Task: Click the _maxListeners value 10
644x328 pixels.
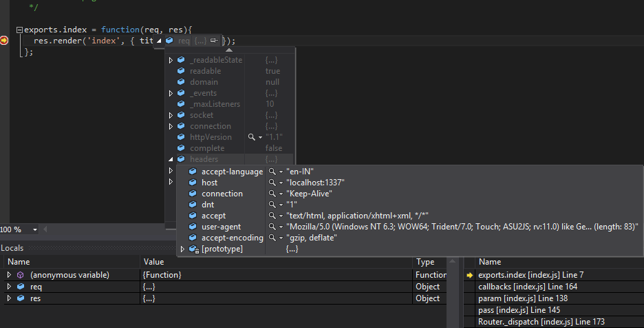Action: click(270, 104)
